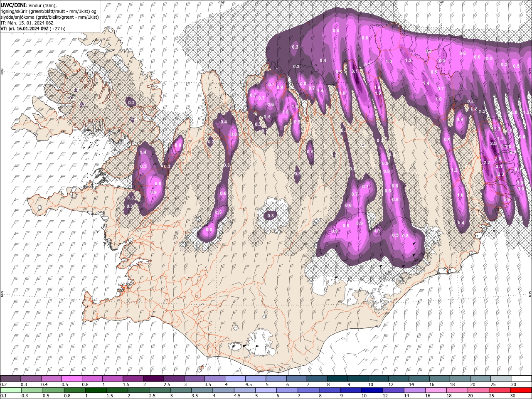Pick the bright red 30 rain legend swatch
532x399 pixels.
point(521,390)
